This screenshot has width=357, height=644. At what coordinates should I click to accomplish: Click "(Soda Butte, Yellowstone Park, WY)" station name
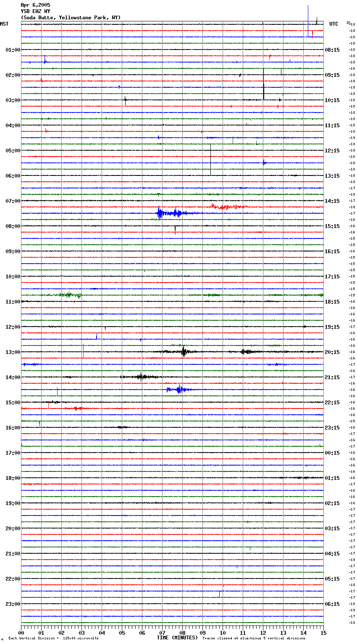[71, 18]
